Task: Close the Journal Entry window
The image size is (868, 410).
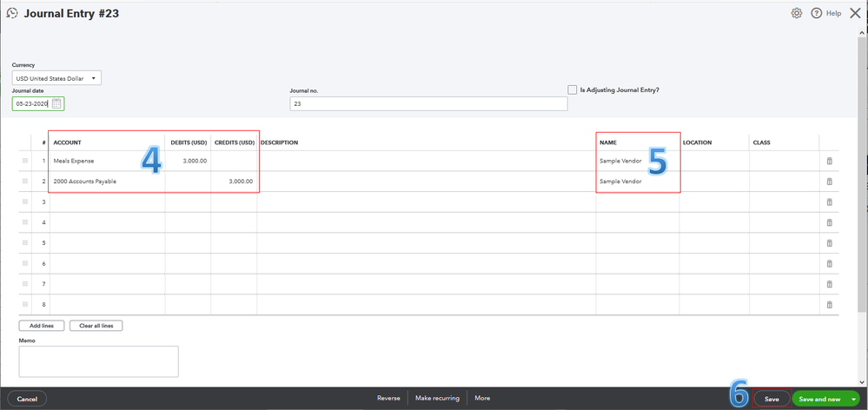Action: [855, 13]
